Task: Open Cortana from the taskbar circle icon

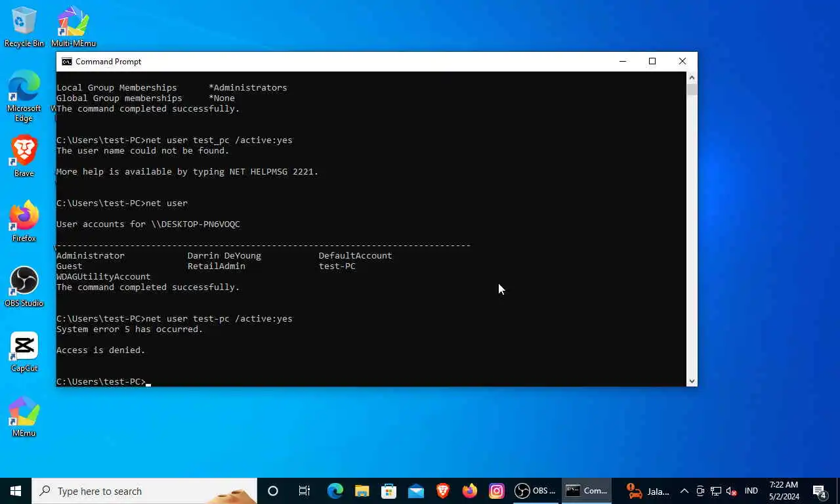Action: pyautogui.click(x=273, y=491)
